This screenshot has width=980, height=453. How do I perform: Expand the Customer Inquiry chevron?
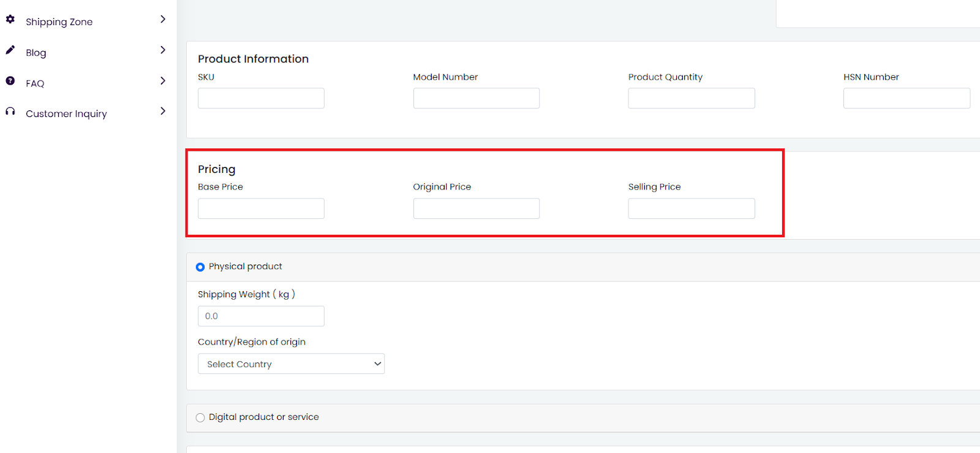[162, 111]
